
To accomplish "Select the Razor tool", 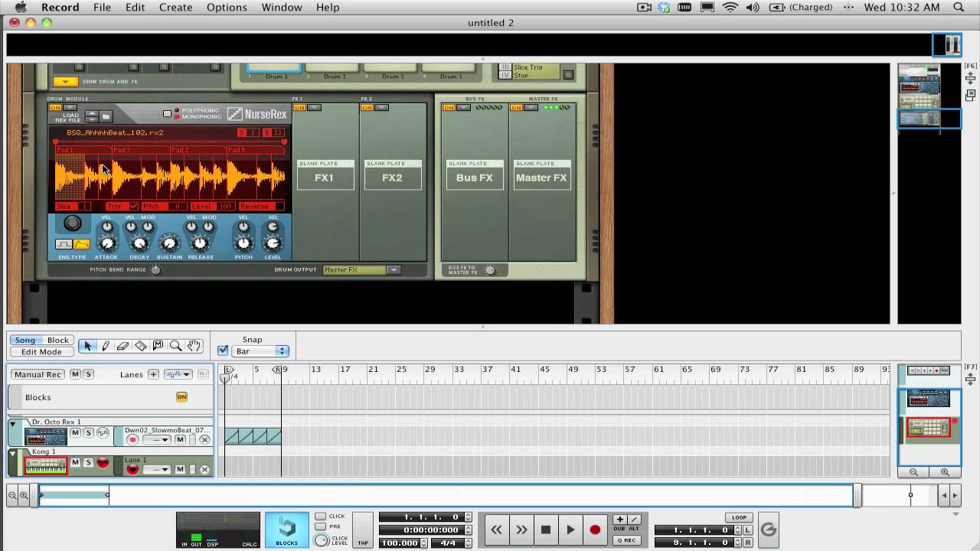I will pyautogui.click(x=140, y=347).
